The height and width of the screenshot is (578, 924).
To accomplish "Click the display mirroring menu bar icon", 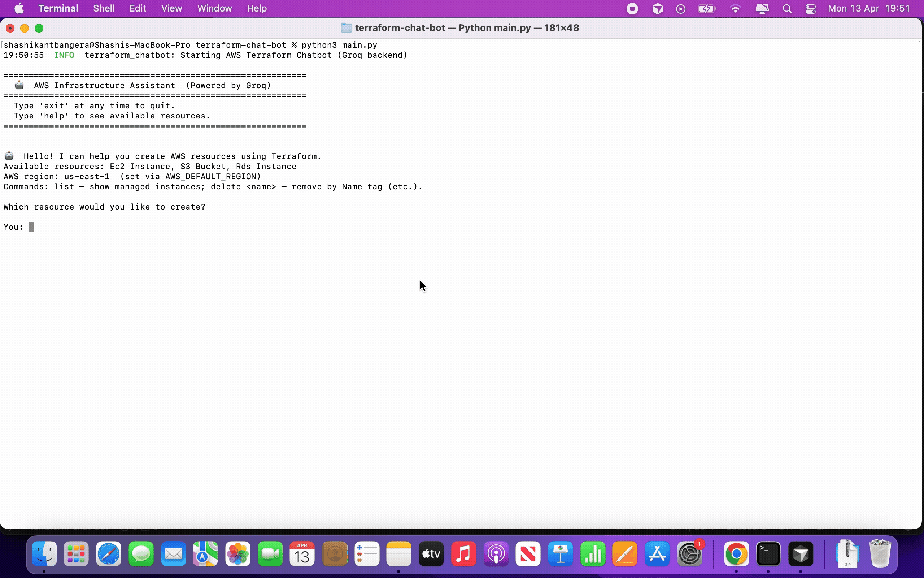I will (x=762, y=8).
